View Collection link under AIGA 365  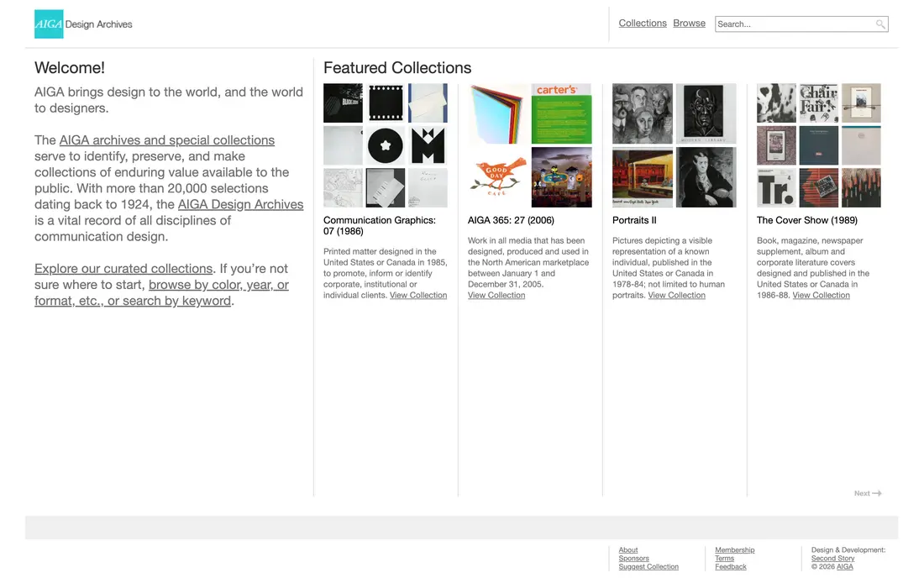pyautogui.click(x=496, y=295)
